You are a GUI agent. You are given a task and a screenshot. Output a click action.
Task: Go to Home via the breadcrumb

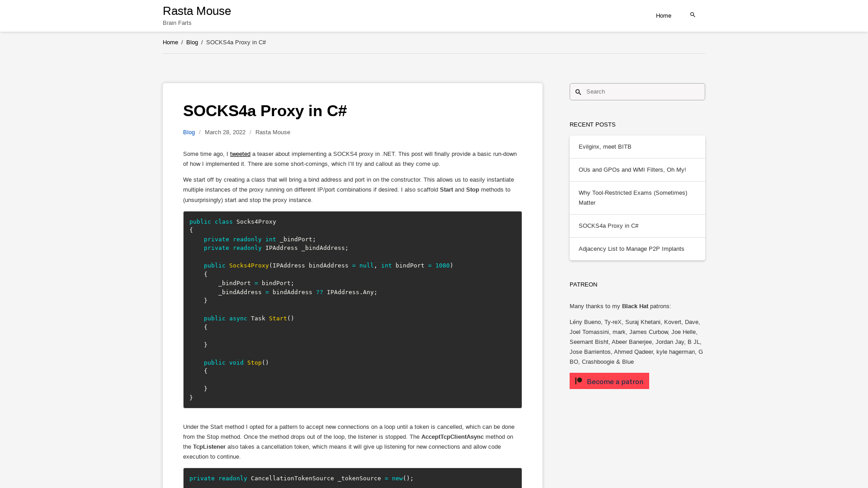click(170, 42)
